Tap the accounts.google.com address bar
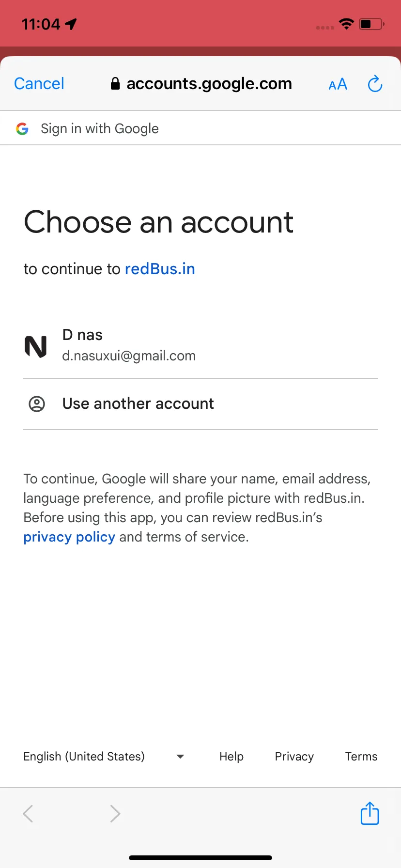401x868 pixels. coord(201,84)
